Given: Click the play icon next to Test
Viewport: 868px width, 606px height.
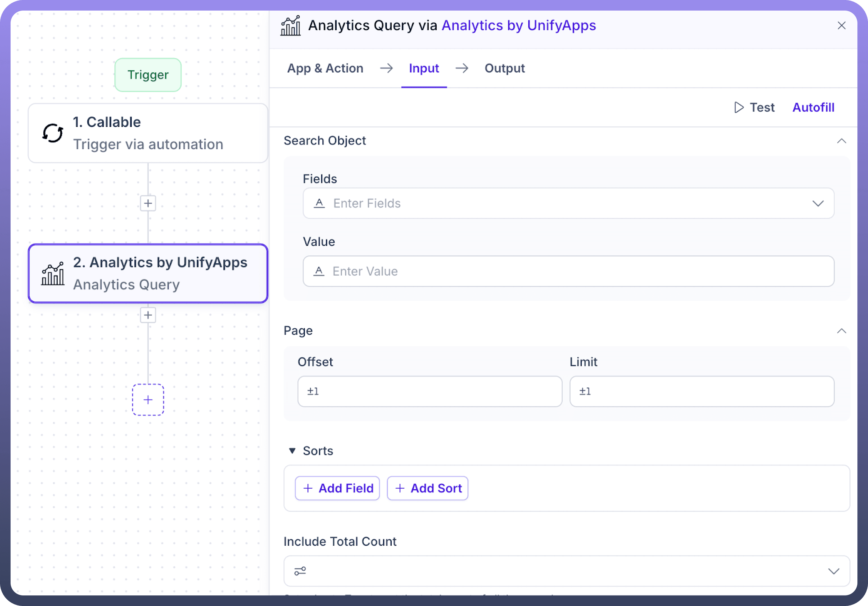Looking at the screenshot, I should tap(738, 107).
